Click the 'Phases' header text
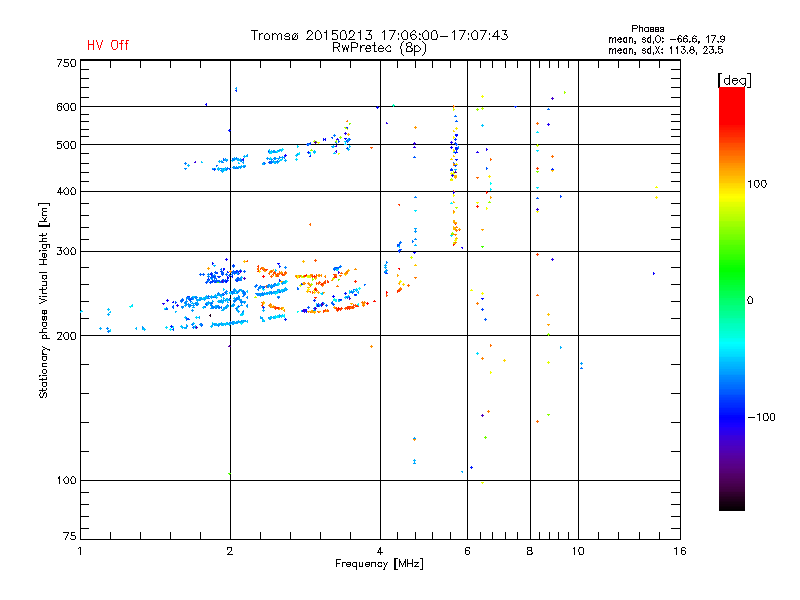Viewport: 800px width, 600px height. click(x=647, y=29)
